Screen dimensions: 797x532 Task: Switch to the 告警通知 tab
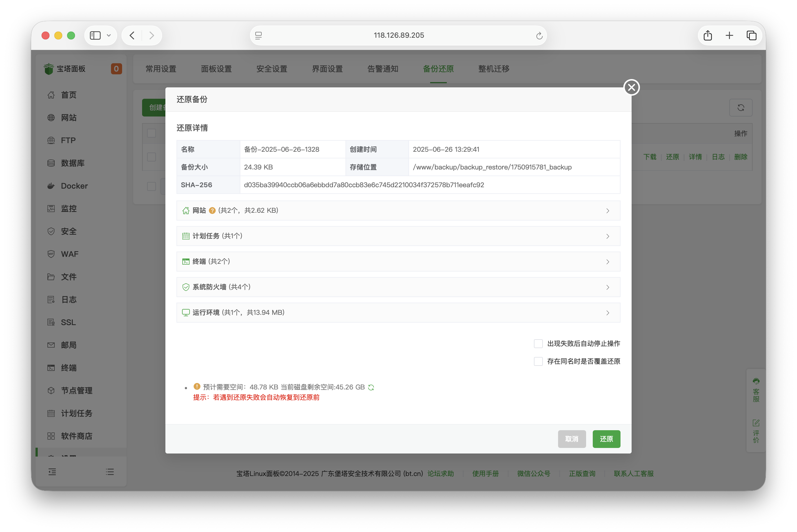pyautogui.click(x=383, y=69)
